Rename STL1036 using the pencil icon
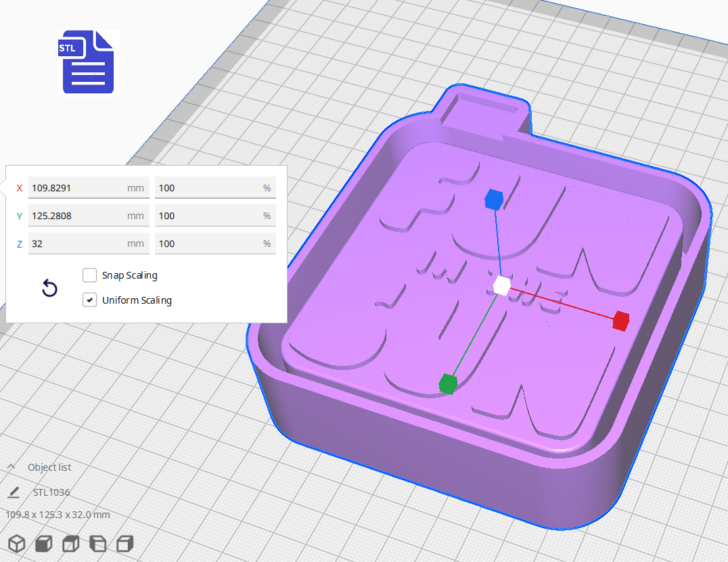The width and height of the screenshot is (728, 562). pyautogui.click(x=14, y=492)
